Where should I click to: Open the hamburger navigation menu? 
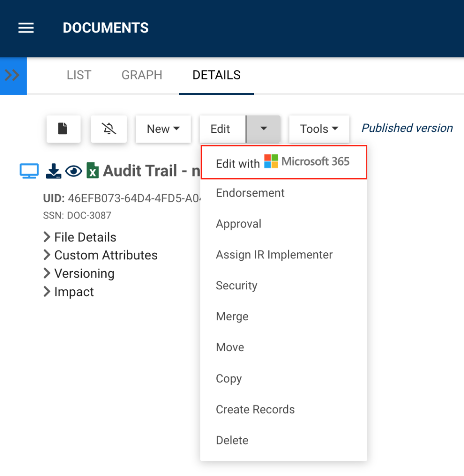pyautogui.click(x=26, y=28)
